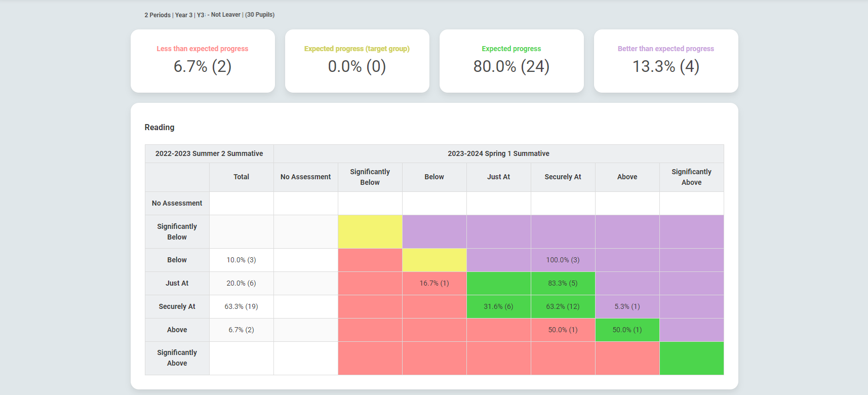Click the 2023-2024 Spring 1 Summative header

(498, 153)
